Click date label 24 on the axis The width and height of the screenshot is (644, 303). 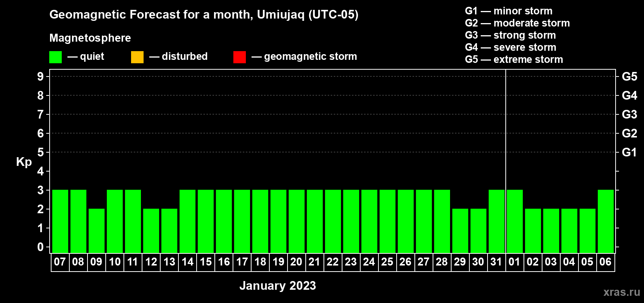click(369, 262)
